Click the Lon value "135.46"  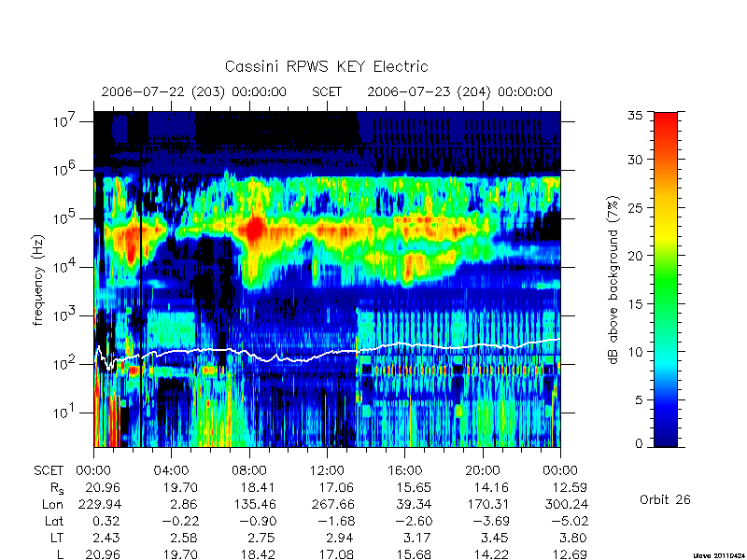click(x=255, y=504)
